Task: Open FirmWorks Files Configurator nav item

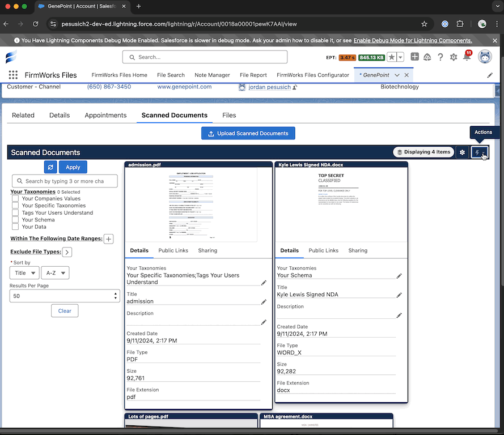Action: pyautogui.click(x=313, y=75)
